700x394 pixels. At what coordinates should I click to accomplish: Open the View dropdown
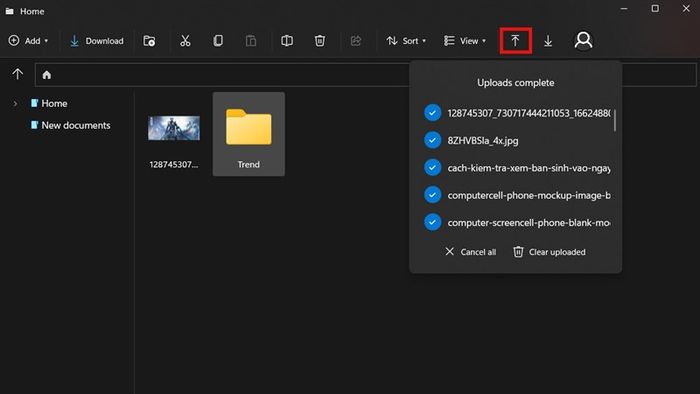pyautogui.click(x=464, y=41)
